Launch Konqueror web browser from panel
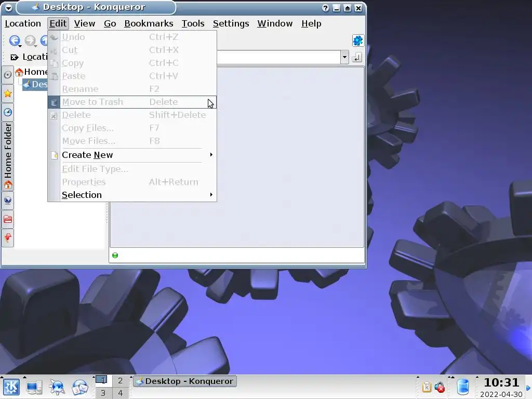 [57, 387]
